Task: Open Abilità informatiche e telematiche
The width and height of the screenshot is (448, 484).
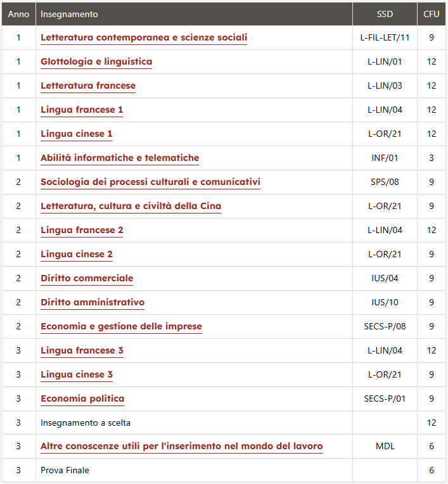Action: (120, 158)
